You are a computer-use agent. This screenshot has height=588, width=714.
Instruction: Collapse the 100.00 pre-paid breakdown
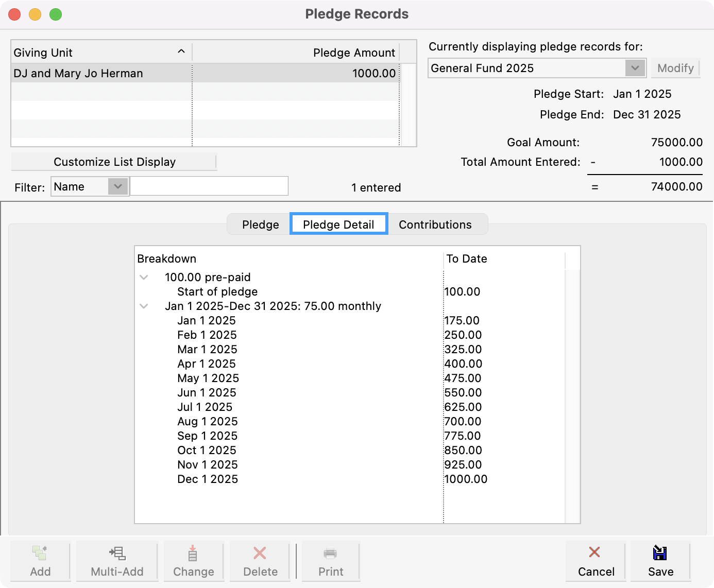144,278
